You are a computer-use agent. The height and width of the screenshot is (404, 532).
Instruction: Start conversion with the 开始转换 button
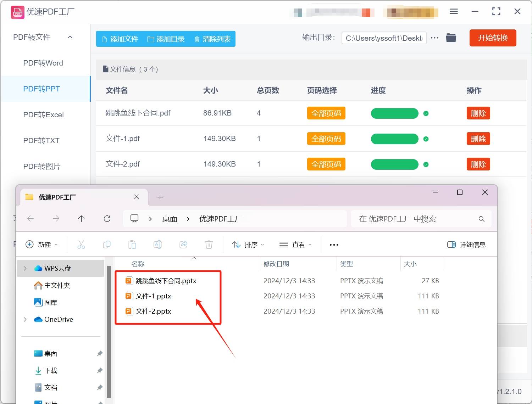pos(493,38)
